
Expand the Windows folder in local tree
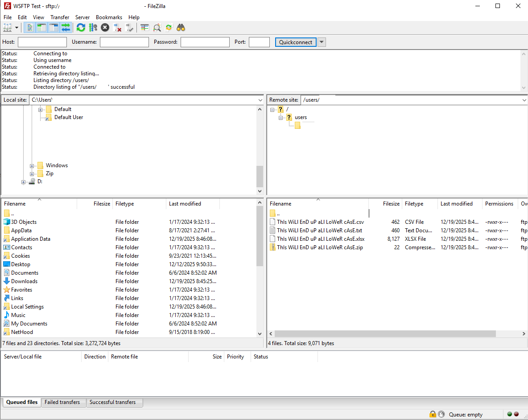pyautogui.click(x=32, y=165)
